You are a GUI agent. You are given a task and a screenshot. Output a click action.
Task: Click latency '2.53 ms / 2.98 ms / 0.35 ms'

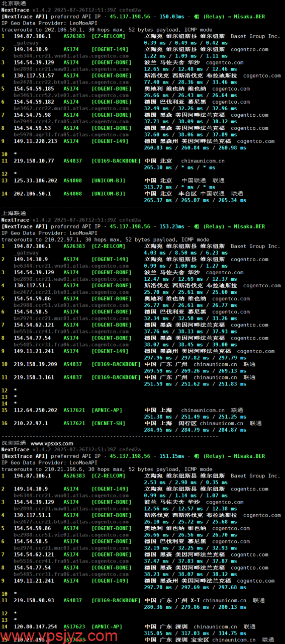[181, 482]
